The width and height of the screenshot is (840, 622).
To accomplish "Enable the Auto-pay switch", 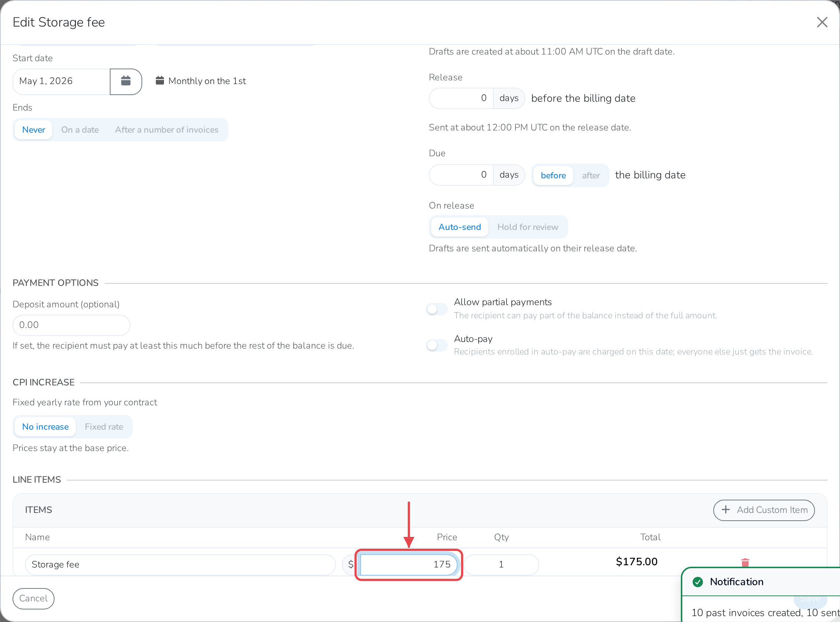I will [437, 345].
